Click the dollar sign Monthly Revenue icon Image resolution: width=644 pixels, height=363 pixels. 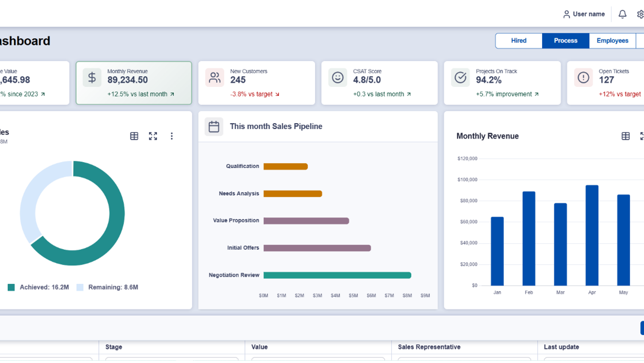[x=92, y=77]
